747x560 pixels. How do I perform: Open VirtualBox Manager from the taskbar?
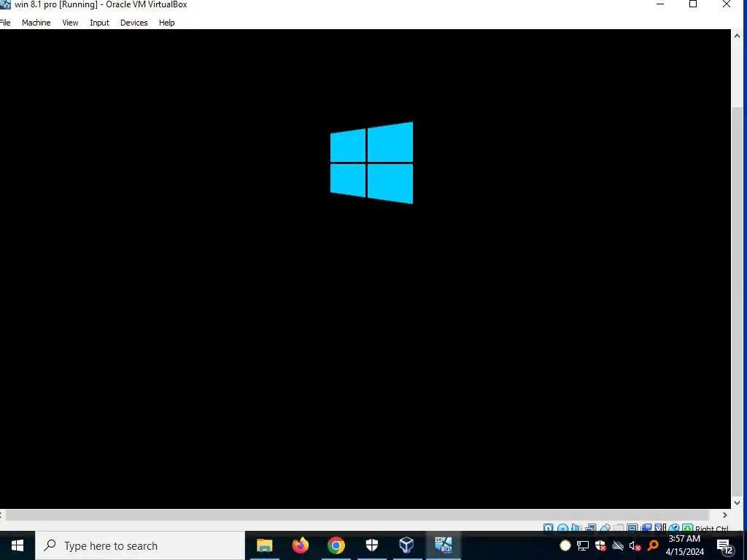[407, 545]
